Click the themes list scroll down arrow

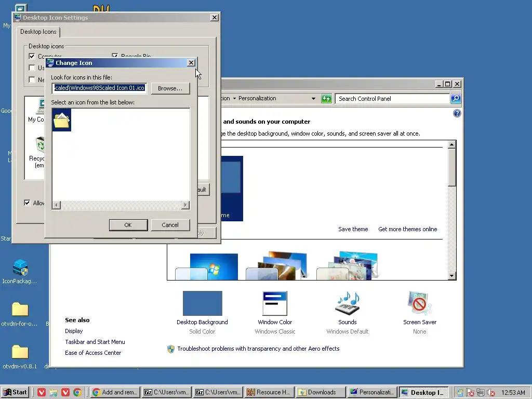(451, 275)
